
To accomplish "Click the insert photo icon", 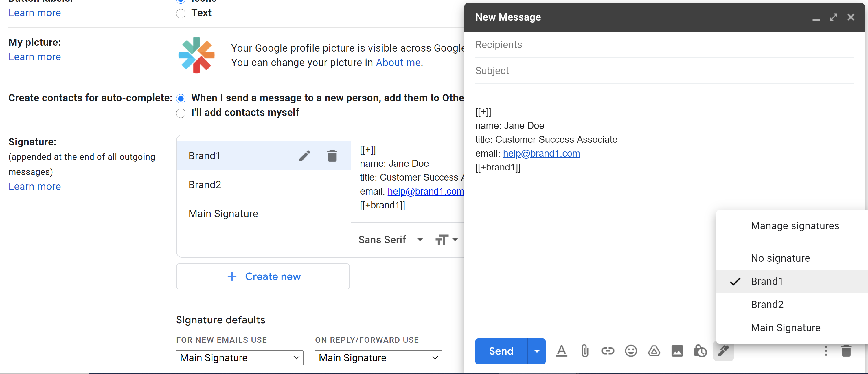I will pyautogui.click(x=677, y=351).
